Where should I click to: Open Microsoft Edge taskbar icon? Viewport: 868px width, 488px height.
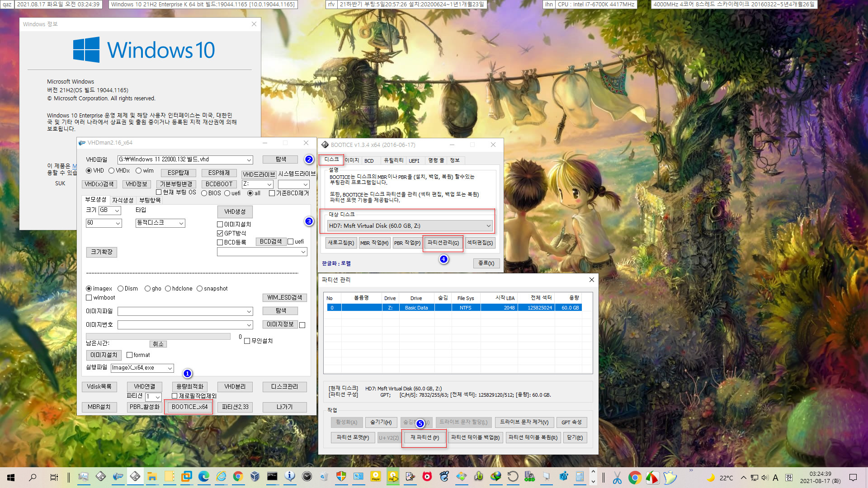coord(203,477)
